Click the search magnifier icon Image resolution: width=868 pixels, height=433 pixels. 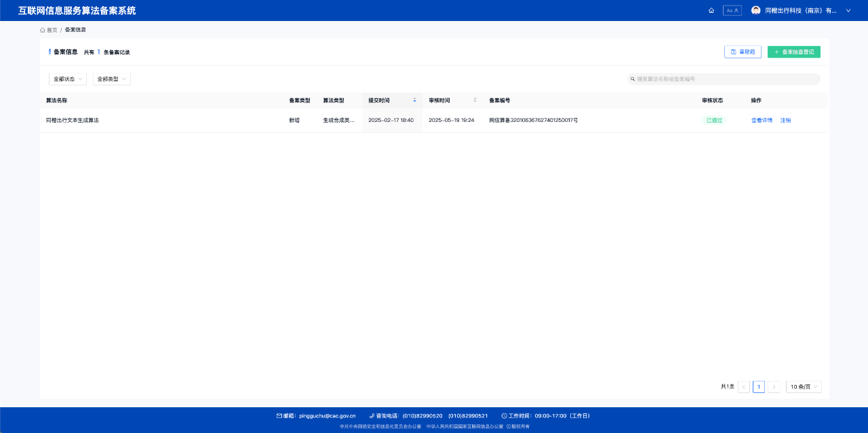(633, 79)
